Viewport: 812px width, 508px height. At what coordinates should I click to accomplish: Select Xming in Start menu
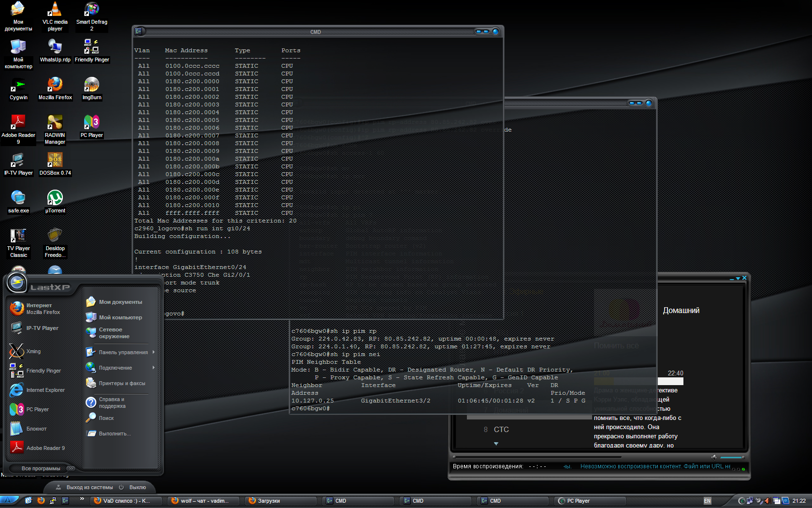(43, 351)
